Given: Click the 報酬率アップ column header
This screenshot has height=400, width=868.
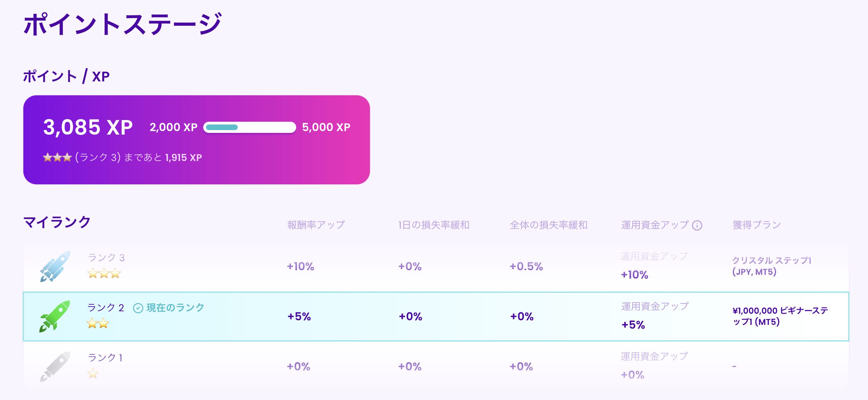Looking at the screenshot, I should click(316, 225).
